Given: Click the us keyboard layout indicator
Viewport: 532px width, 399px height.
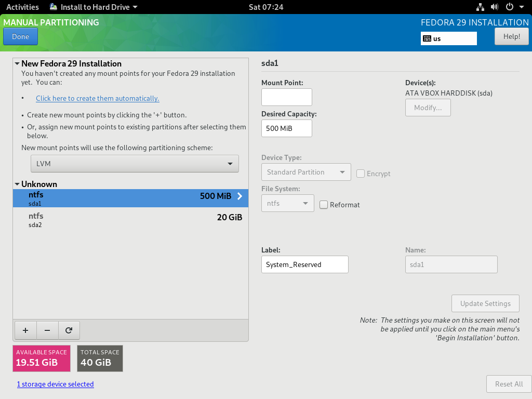Looking at the screenshot, I should point(448,38).
